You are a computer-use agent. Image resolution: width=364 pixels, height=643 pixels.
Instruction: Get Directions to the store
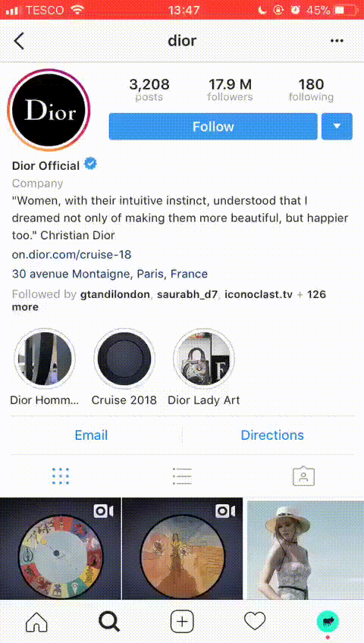[272, 435]
